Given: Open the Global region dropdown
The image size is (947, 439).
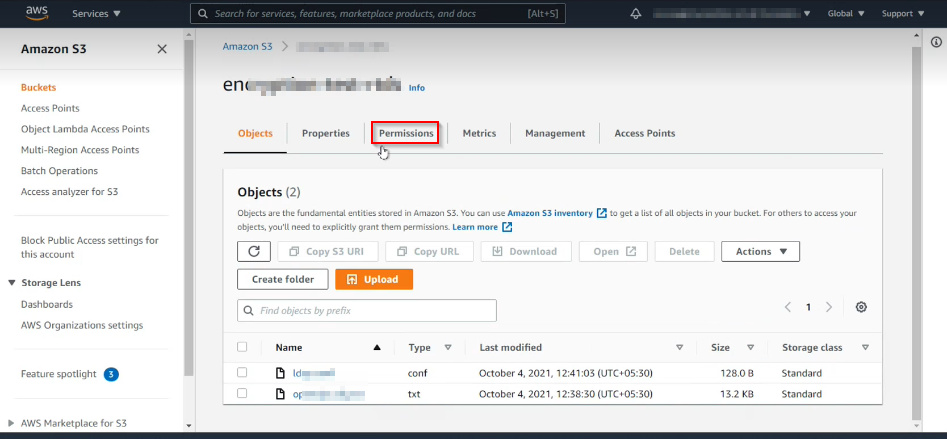Looking at the screenshot, I should (846, 13).
